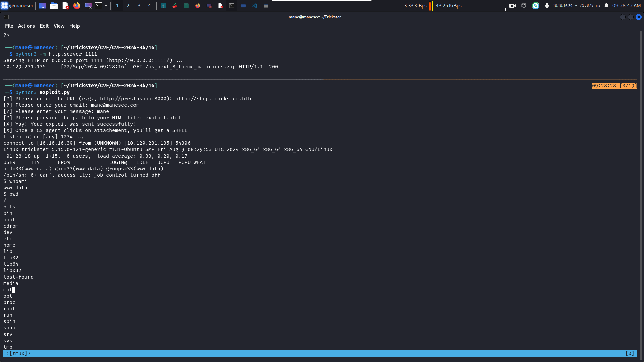This screenshot has height=362, width=644.
Task: Maximize the terminal window
Action: click(631, 17)
